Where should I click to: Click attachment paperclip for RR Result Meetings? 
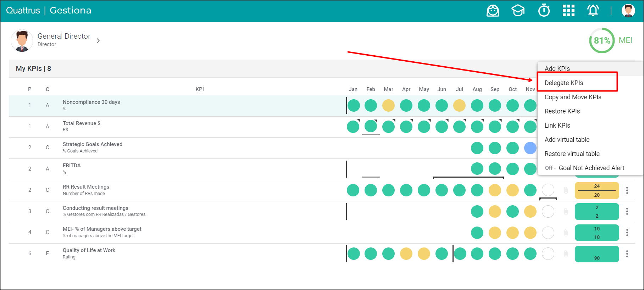[566, 190]
